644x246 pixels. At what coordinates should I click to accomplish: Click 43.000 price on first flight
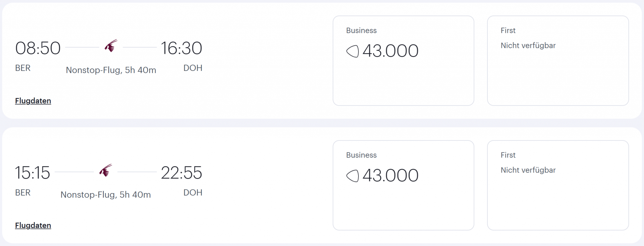390,51
